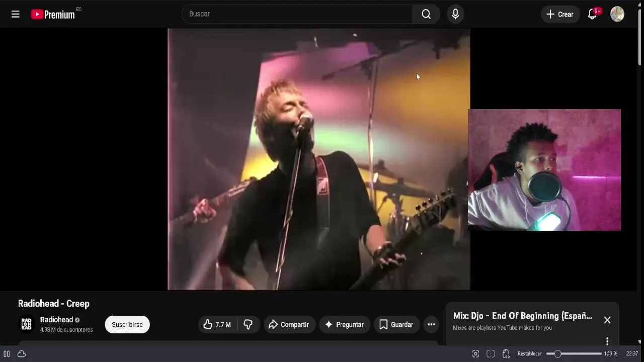Open the Mix: Djo - End Of Beginning title

[x=522, y=316]
